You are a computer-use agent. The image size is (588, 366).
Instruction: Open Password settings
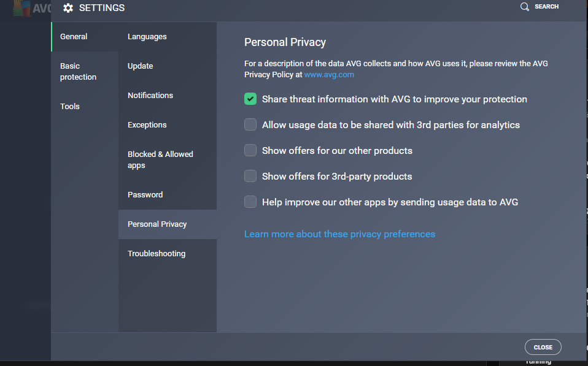pyautogui.click(x=145, y=195)
